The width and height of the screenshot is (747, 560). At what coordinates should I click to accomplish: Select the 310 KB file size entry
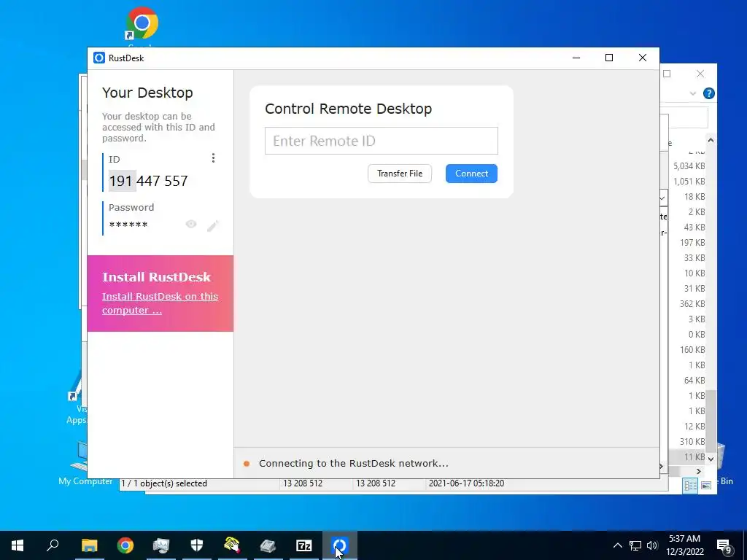tap(692, 442)
